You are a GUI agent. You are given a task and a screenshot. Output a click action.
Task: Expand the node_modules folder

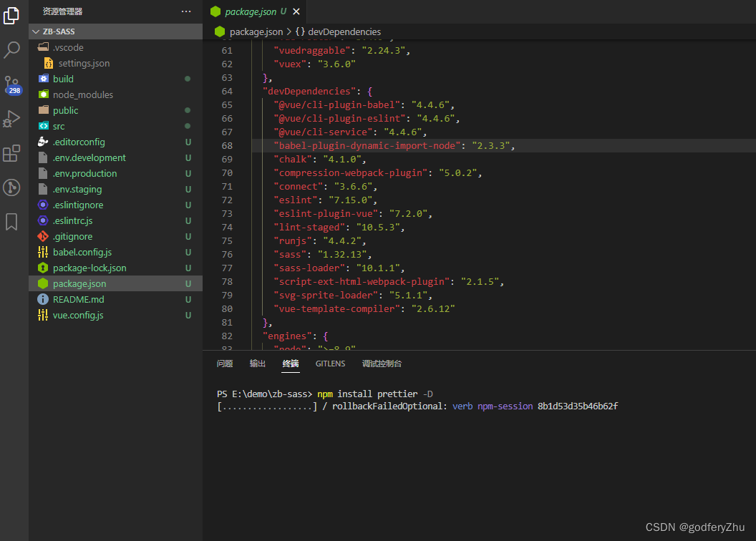(x=116, y=94)
